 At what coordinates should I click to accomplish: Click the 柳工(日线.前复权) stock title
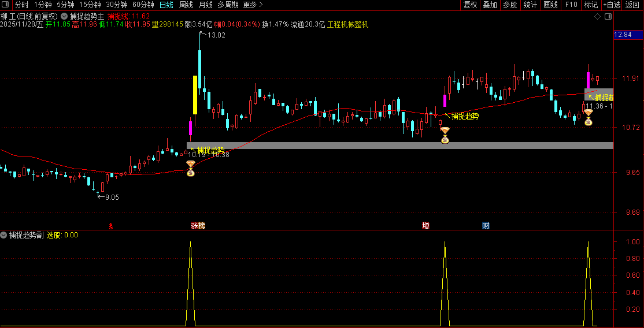pos(29,16)
